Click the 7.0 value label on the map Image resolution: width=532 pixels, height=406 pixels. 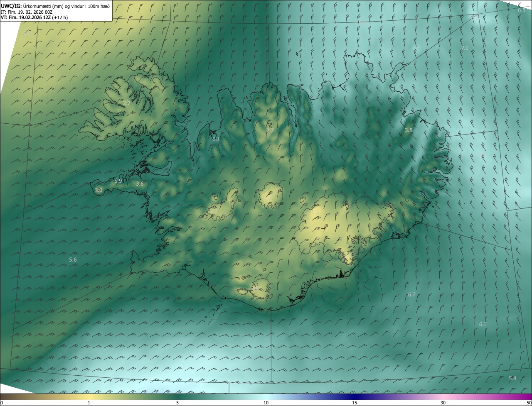pos(465,48)
